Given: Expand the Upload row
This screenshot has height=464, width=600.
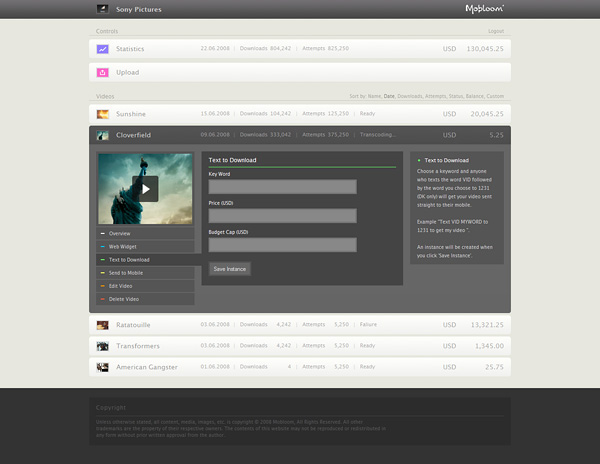Looking at the screenshot, I should (300, 72).
